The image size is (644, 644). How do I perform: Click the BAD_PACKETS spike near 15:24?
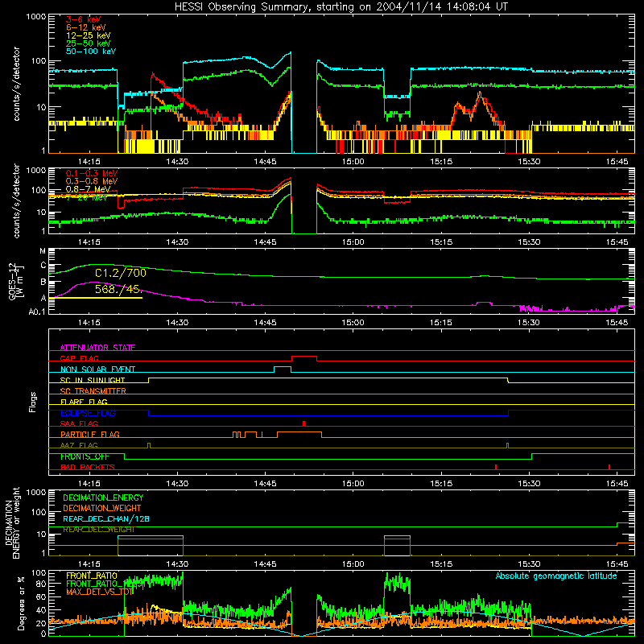pos(496,467)
